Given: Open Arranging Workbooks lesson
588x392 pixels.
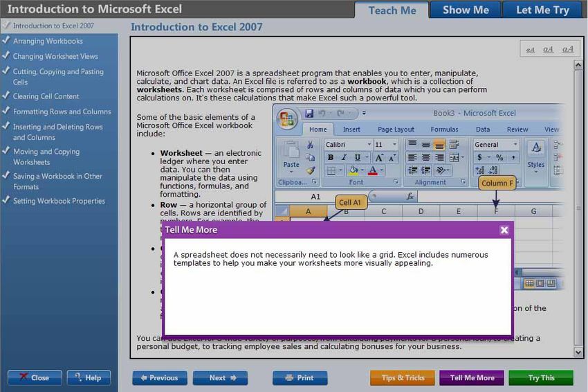Looking at the screenshot, I should click(48, 41).
